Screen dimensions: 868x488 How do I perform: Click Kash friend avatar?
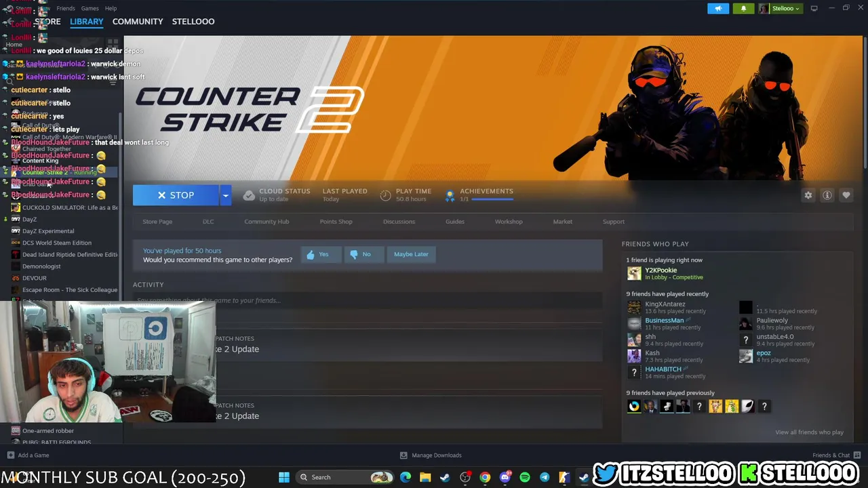(634, 356)
